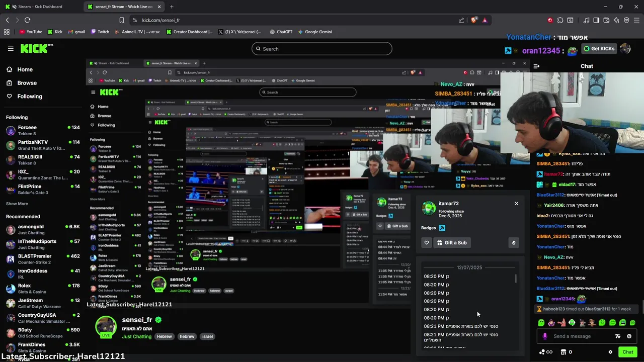Open the shop icon showing 0
Viewport: 644px width, 362px height.
(x=567, y=352)
